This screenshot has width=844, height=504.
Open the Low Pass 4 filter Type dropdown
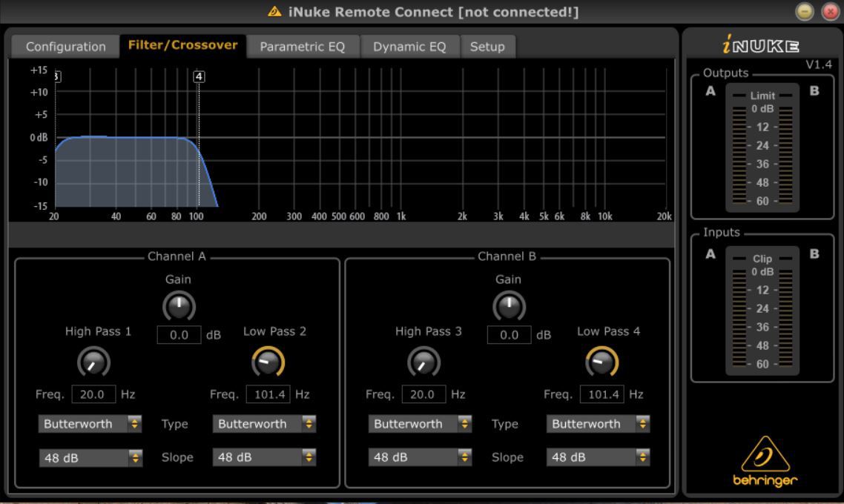point(598,424)
